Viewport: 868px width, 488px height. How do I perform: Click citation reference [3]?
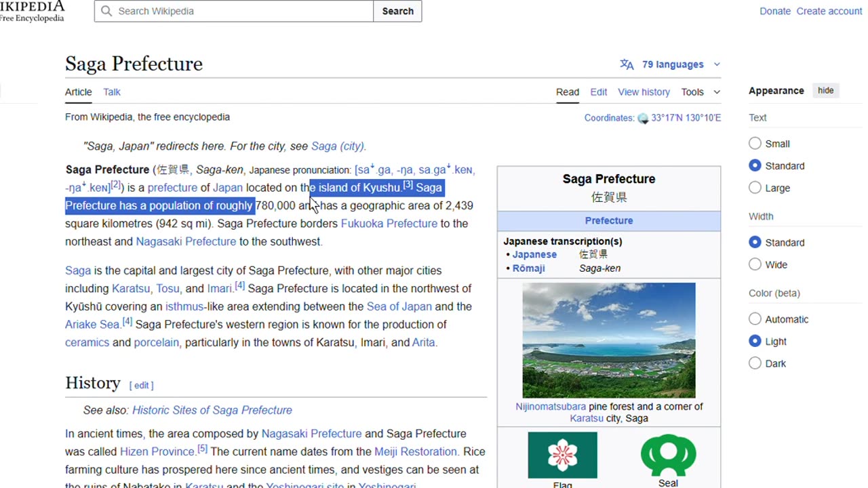coord(408,184)
